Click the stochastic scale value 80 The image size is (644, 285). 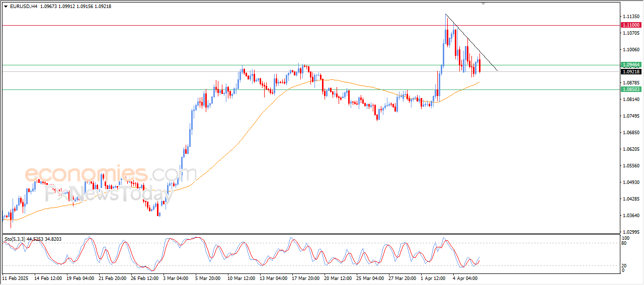(624, 243)
